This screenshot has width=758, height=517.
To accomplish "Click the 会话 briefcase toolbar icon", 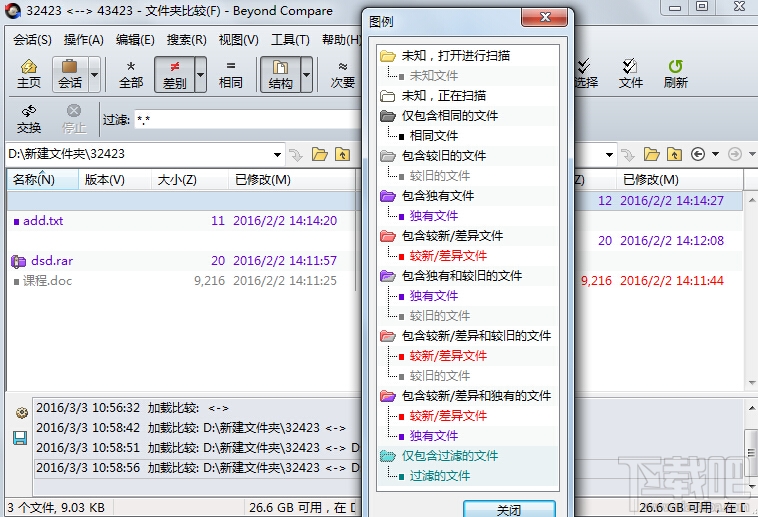I will [x=70, y=74].
